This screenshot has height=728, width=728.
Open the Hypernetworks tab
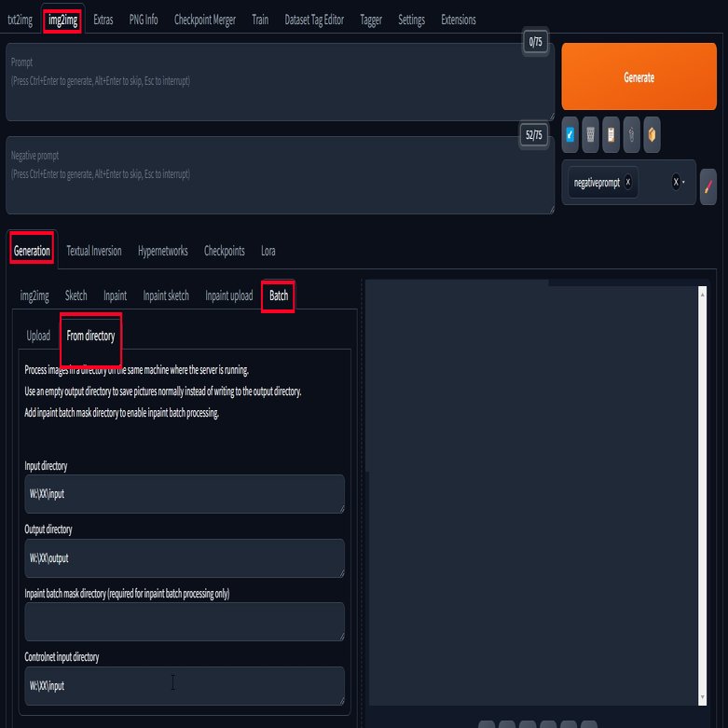coord(162,251)
